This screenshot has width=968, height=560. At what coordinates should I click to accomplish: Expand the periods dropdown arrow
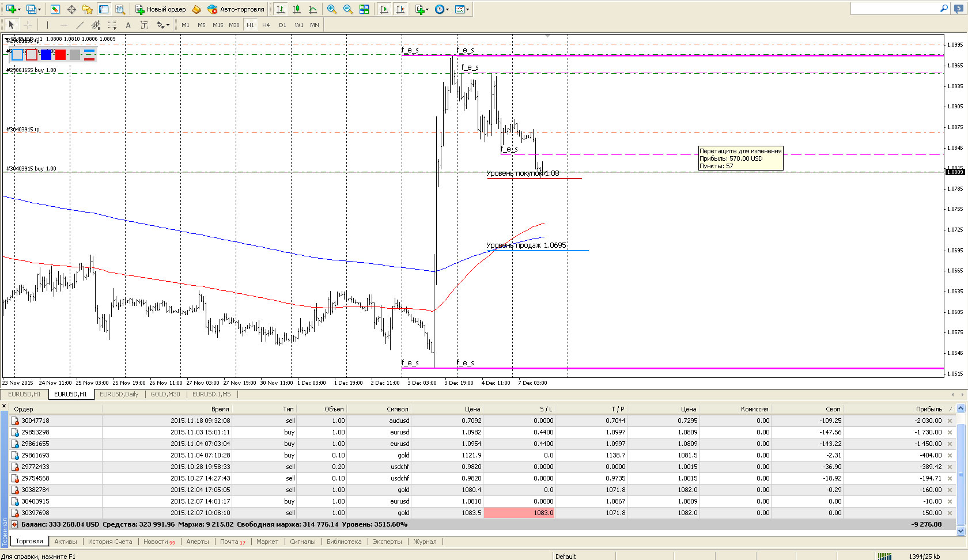[x=448, y=9]
